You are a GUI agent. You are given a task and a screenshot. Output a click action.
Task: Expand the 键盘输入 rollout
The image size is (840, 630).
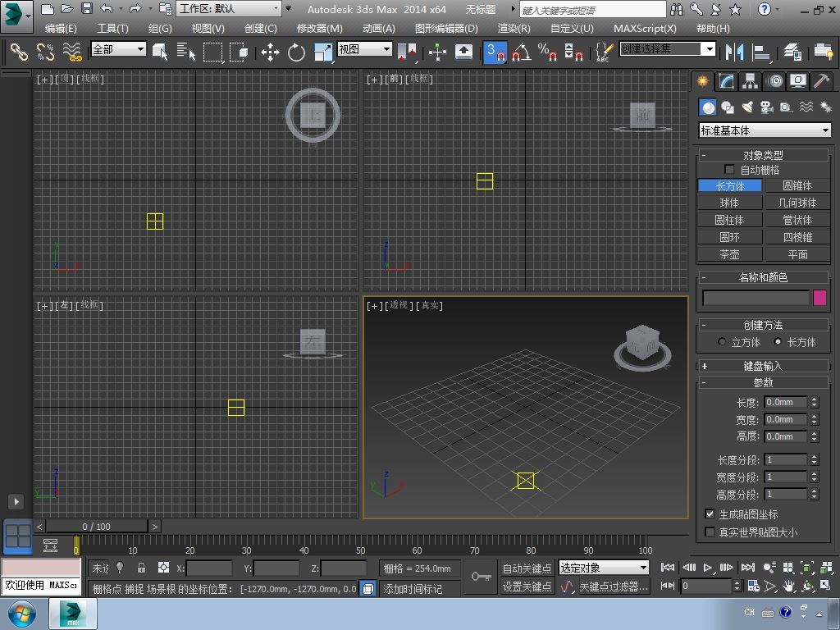click(x=763, y=366)
